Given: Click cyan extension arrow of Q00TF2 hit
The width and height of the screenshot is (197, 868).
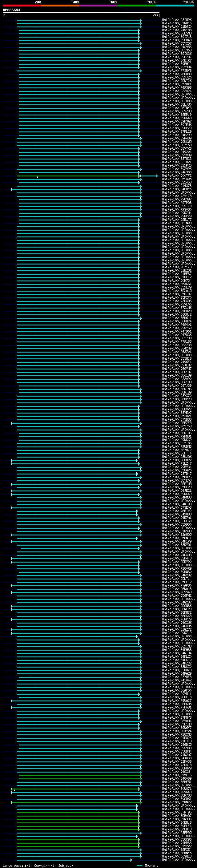Looking at the screenshot, I should click(149, 176).
